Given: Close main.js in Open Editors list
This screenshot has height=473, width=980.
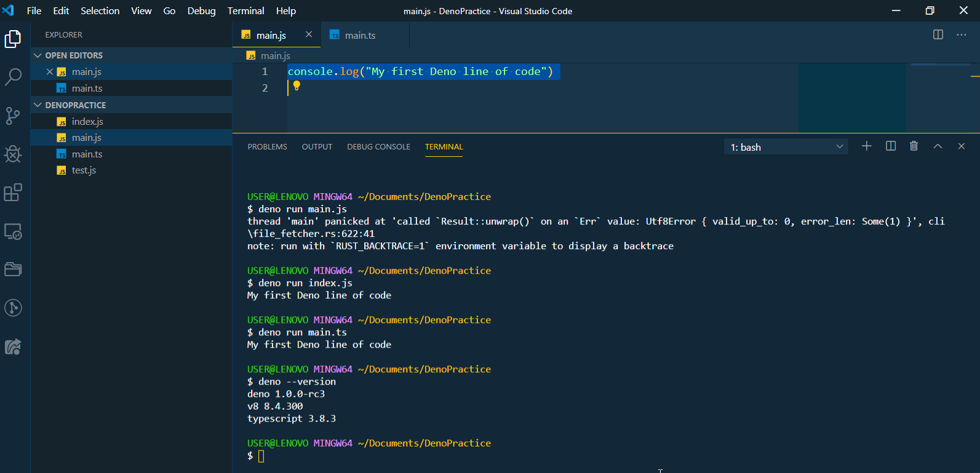Looking at the screenshot, I should (50, 71).
